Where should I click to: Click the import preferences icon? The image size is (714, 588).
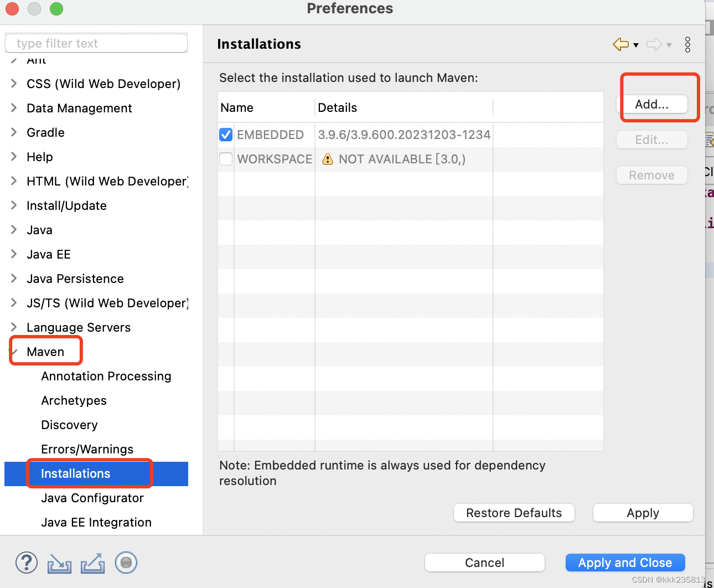(59, 563)
